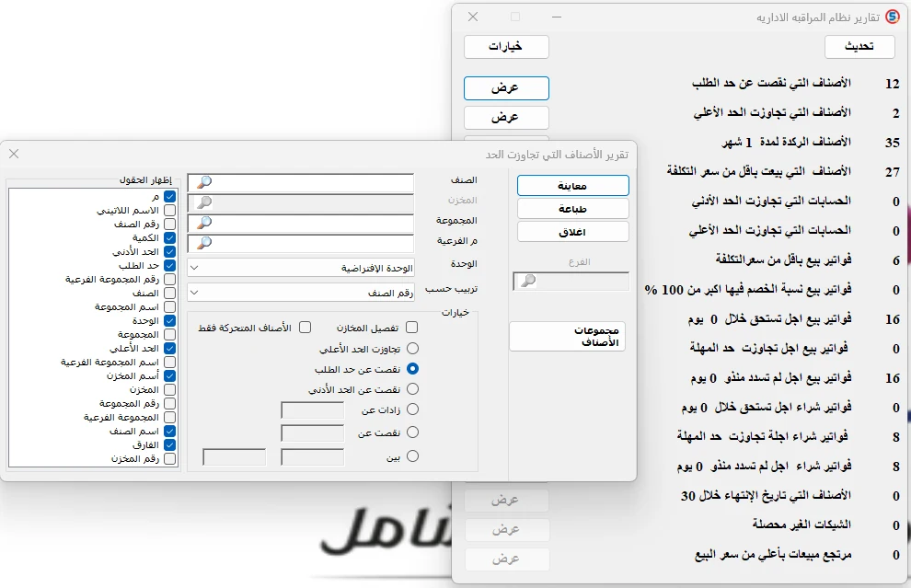
Task: Uncheck the م field checkbox
Action: click(169, 196)
